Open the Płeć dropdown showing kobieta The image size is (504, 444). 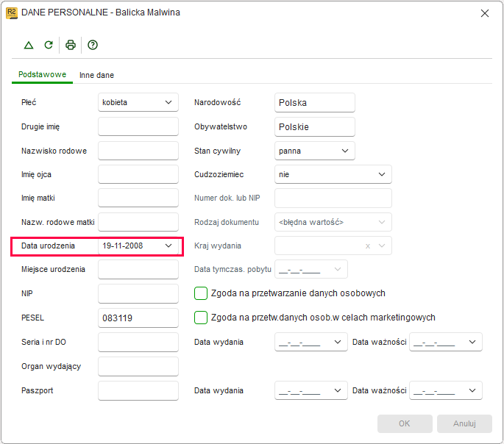point(138,102)
